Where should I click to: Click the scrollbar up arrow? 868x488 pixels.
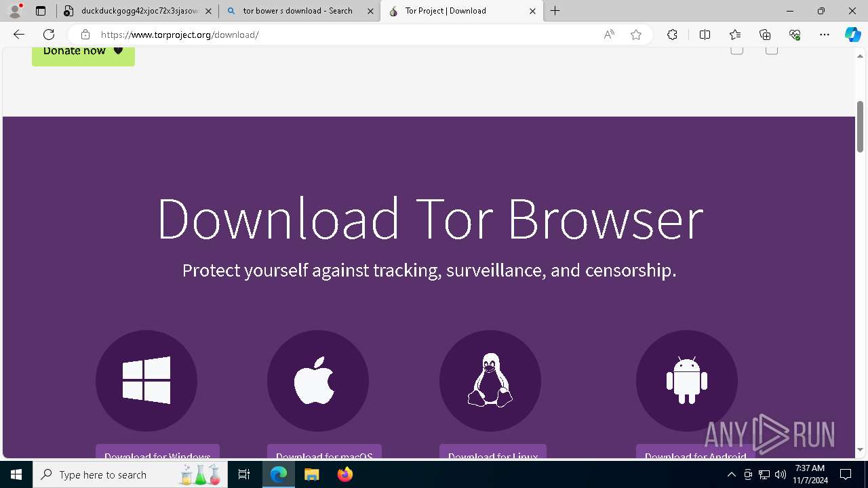[x=860, y=55]
